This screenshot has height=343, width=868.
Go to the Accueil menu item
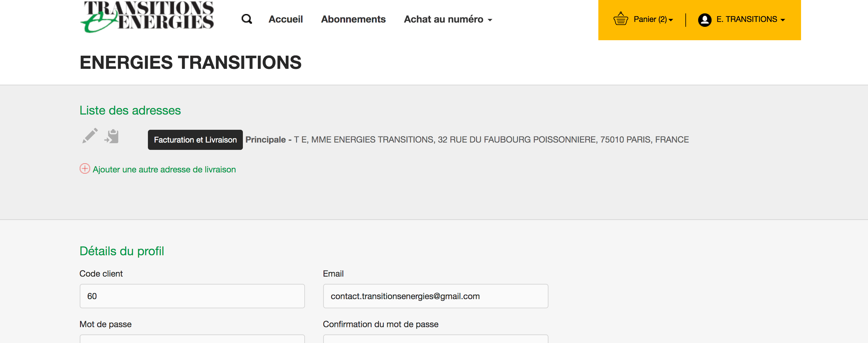tap(285, 19)
